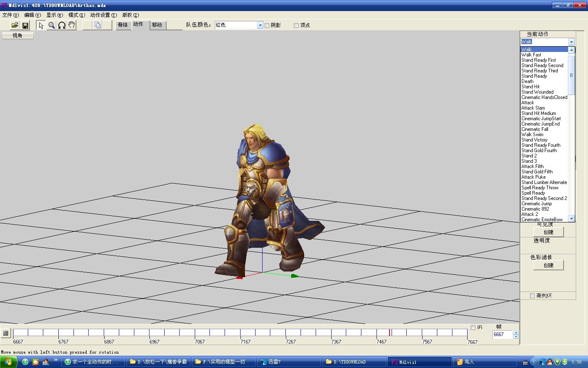This screenshot has height=368, width=588.
Task: Toggle the 阴影 shadow checkbox
Action: pyautogui.click(x=267, y=25)
